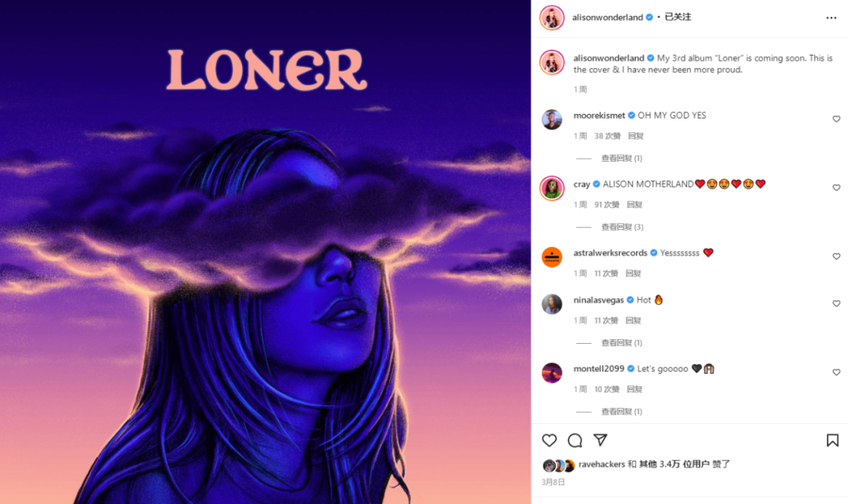This screenshot has width=848, height=504.
Task: Open the three-dot more options menu
Action: (x=832, y=18)
